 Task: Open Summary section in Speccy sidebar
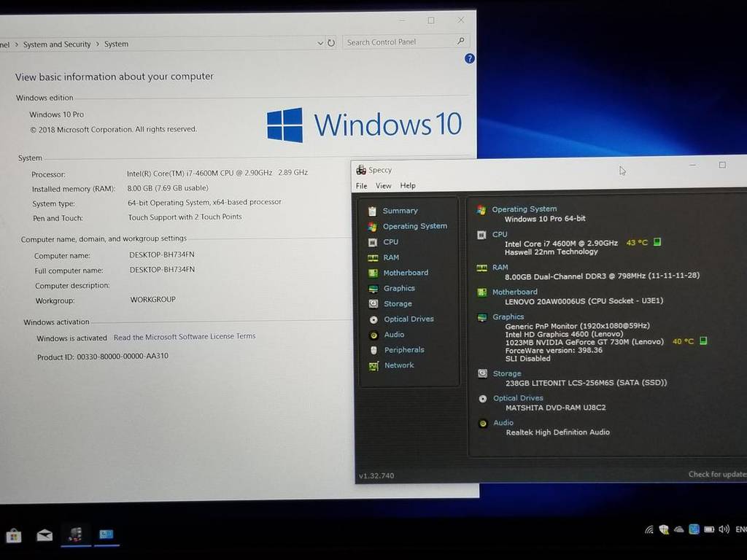click(400, 211)
